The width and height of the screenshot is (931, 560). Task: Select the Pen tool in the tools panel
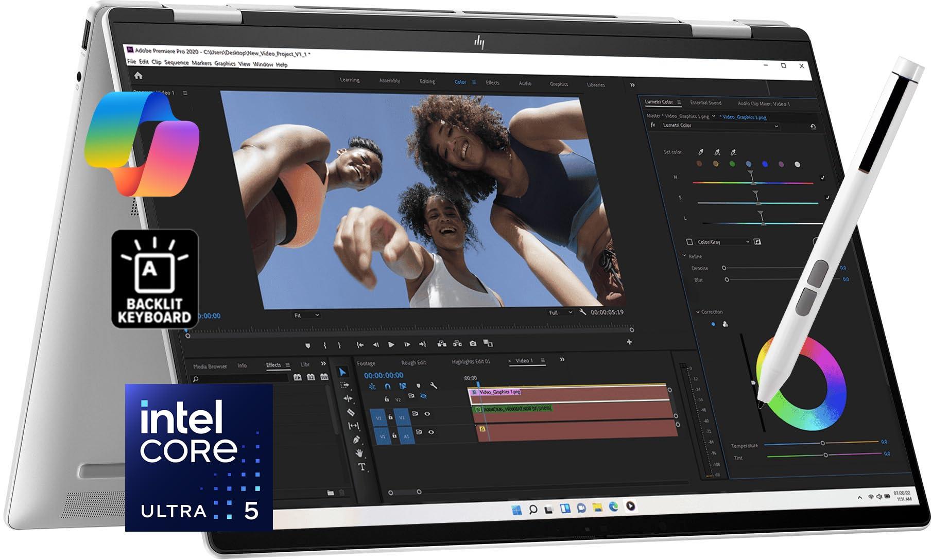tap(356, 440)
